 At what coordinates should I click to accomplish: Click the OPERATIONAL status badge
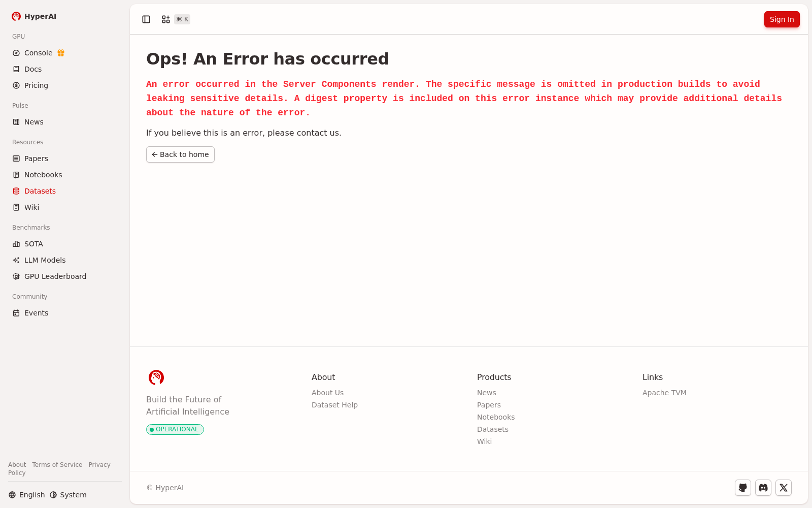click(x=175, y=429)
